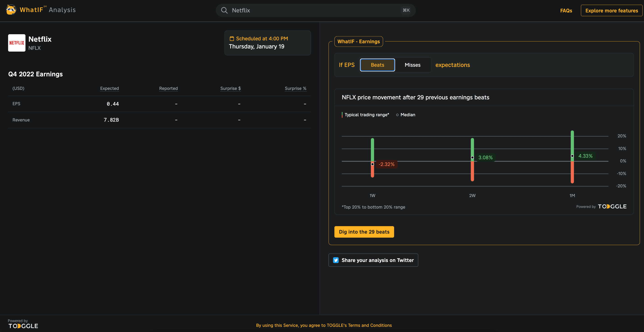Viewport: 644px width, 332px height.
Task: Click the Netflix search input field
Action: pos(315,10)
